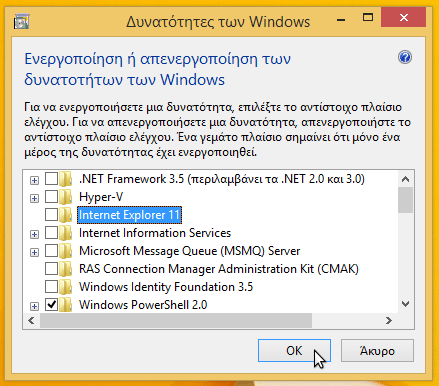Viewport: 439px width, 386px height.
Task: Open the Windows Features title bar icon
Action: click(22, 21)
